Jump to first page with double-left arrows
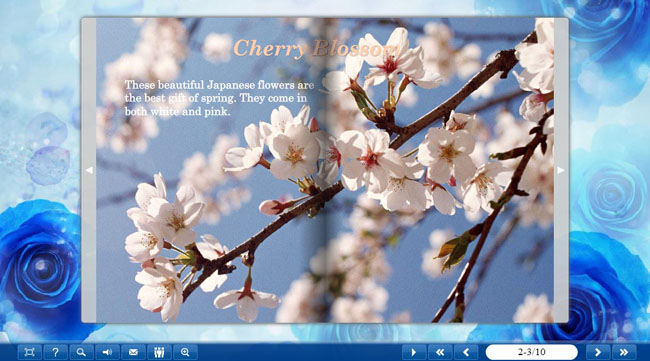The image size is (650, 361). click(x=440, y=352)
